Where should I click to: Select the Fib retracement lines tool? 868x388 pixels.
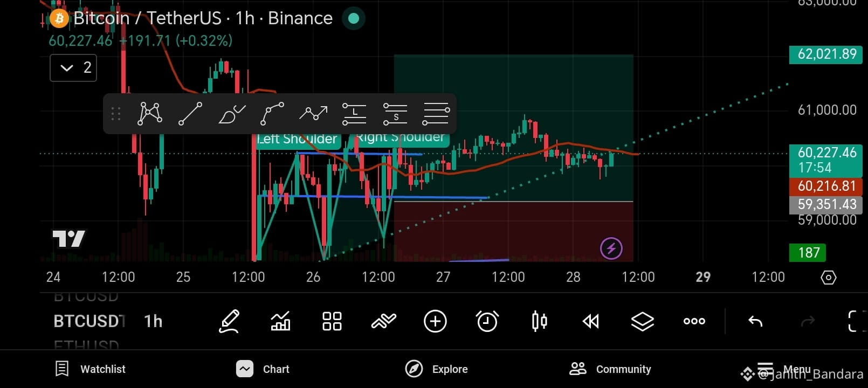pos(436,114)
